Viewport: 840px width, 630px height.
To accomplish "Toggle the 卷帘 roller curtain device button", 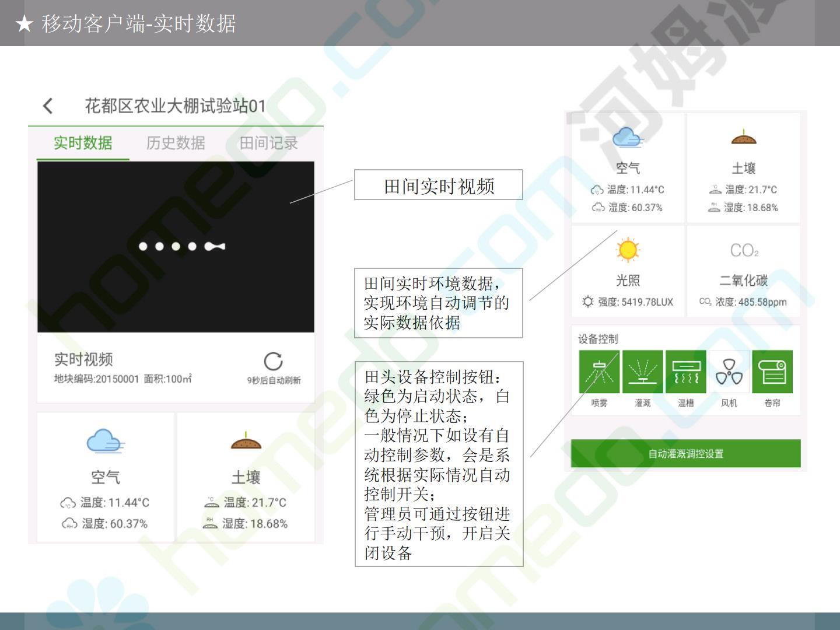I will [x=772, y=372].
